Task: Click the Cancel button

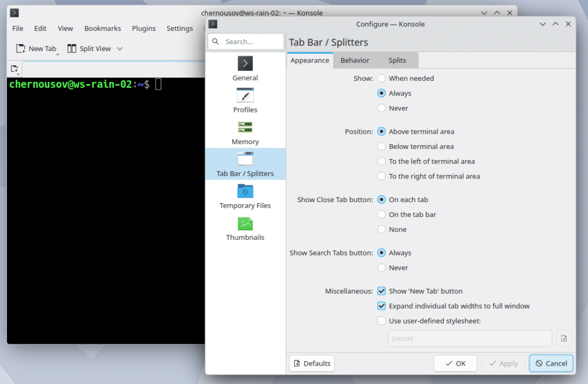Action: click(551, 363)
